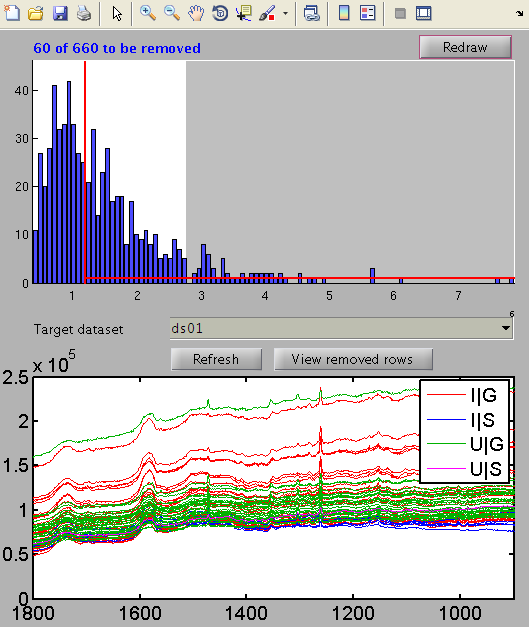Enable the Rotate 3D tool
The height and width of the screenshot is (627, 529).
point(220,13)
